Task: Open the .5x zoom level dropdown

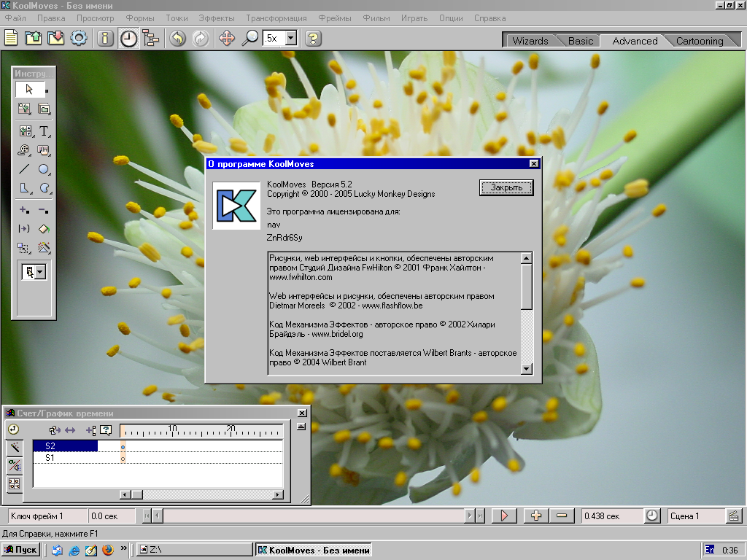Action: tap(291, 39)
